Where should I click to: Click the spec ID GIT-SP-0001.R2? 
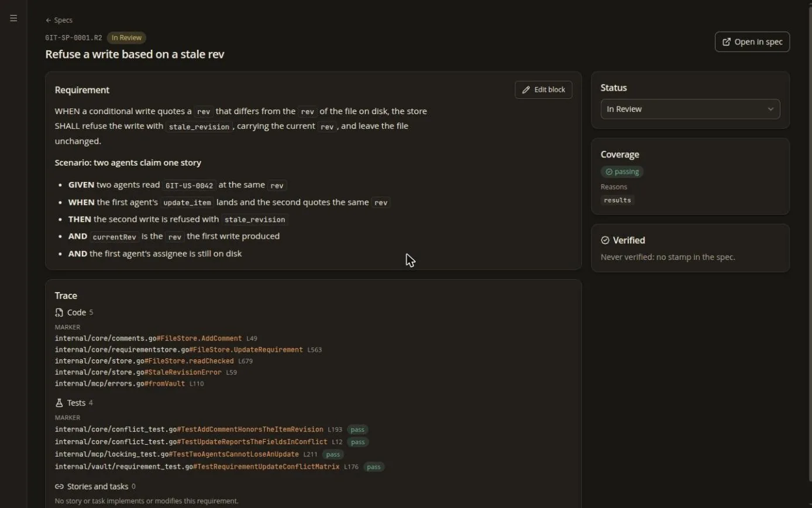click(x=74, y=37)
